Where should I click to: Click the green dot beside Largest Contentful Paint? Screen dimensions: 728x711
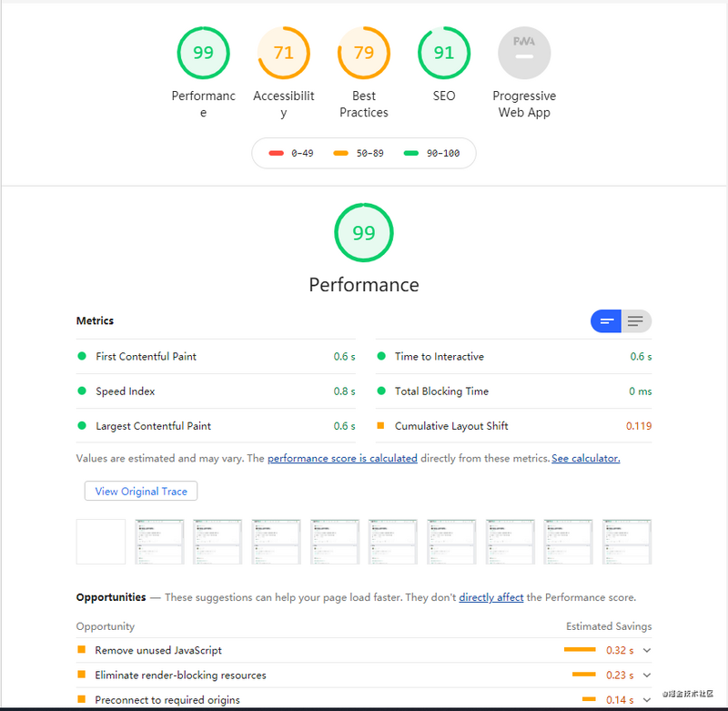[x=82, y=425]
